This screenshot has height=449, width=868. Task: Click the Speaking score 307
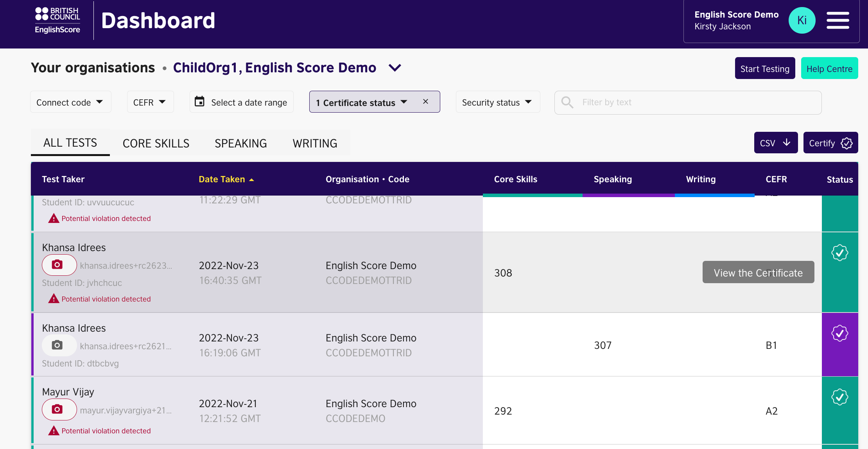[x=603, y=345]
